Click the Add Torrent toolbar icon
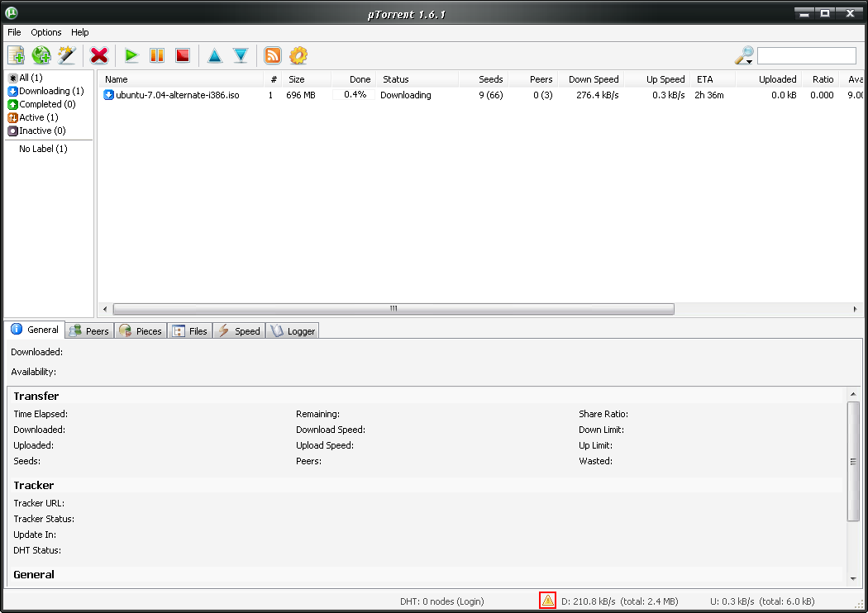This screenshot has width=868, height=613. [16, 55]
